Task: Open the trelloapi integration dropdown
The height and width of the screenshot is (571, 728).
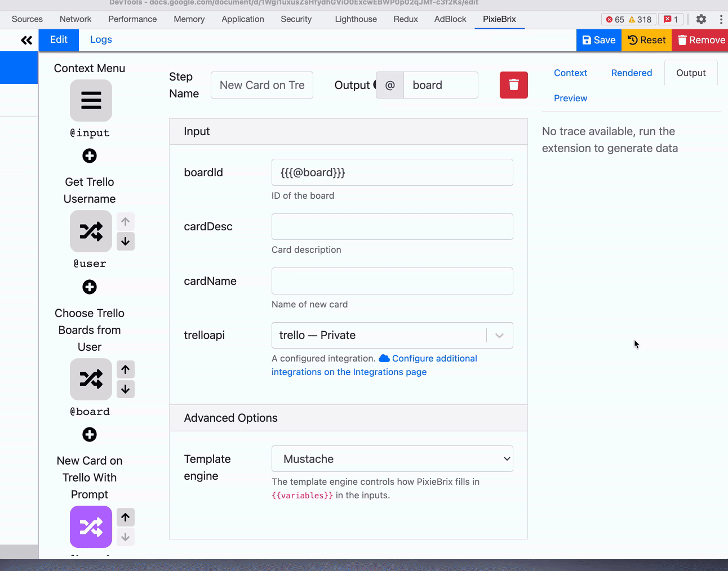Action: [x=392, y=335]
